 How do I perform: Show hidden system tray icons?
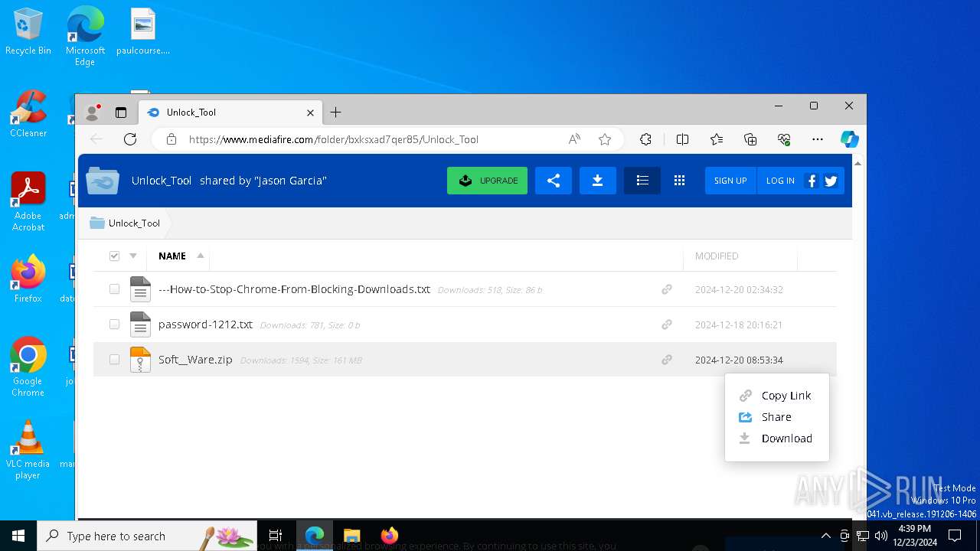coord(825,536)
